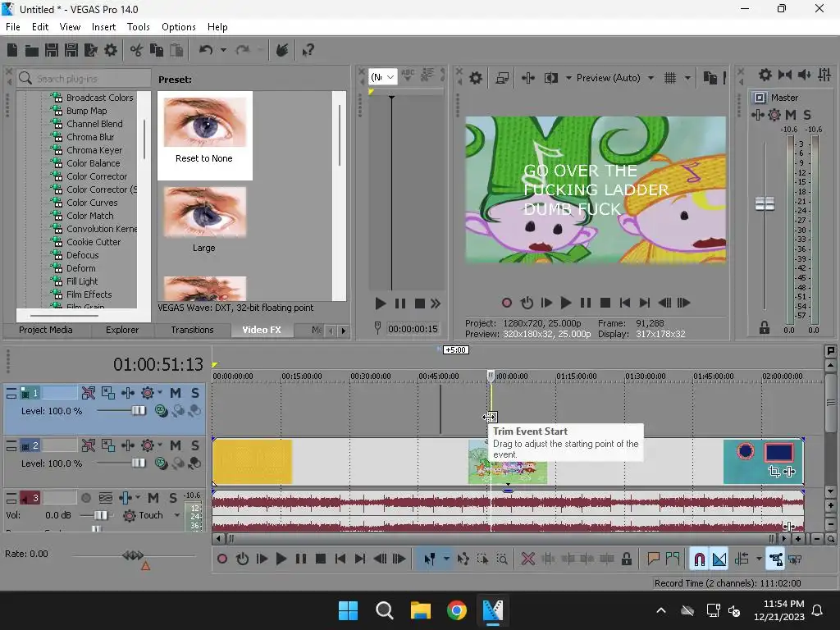Viewport: 840px width, 630px height.
Task: Toggle Mute on video track 2
Action: pos(176,445)
